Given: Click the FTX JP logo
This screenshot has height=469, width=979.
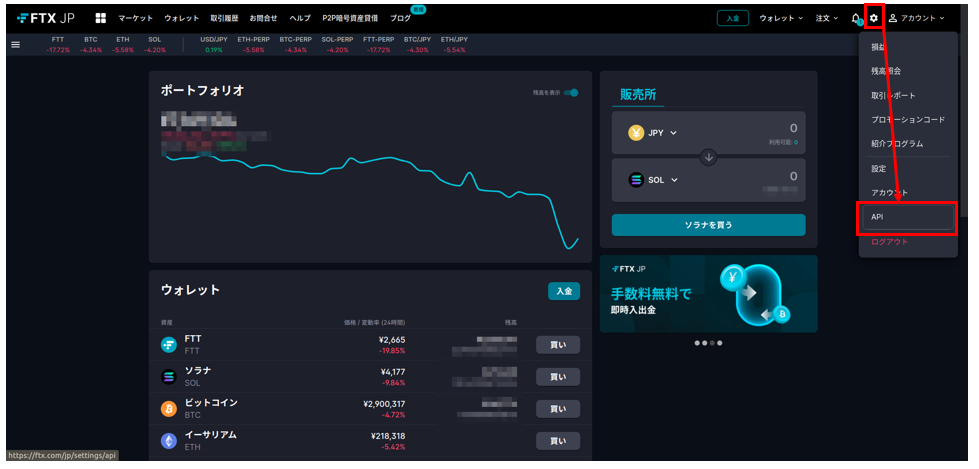Looking at the screenshot, I should (x=46, y=18).
